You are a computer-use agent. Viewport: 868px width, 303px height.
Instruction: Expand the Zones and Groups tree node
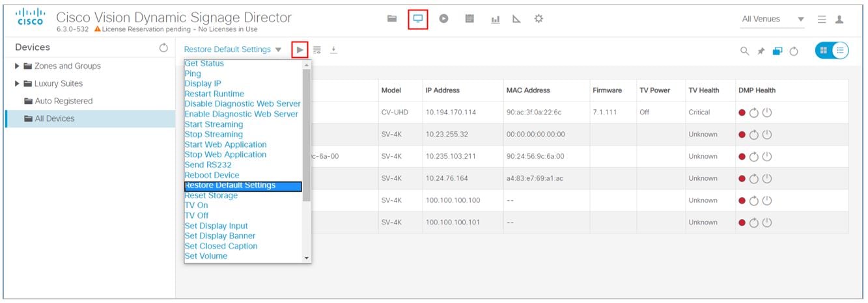17,66
